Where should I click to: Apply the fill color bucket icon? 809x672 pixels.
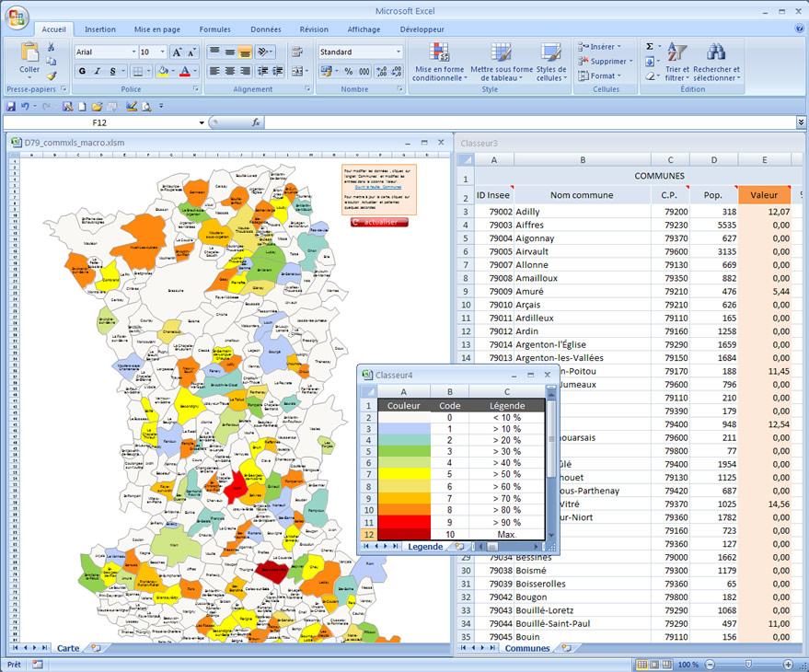(x=163, y=71)
